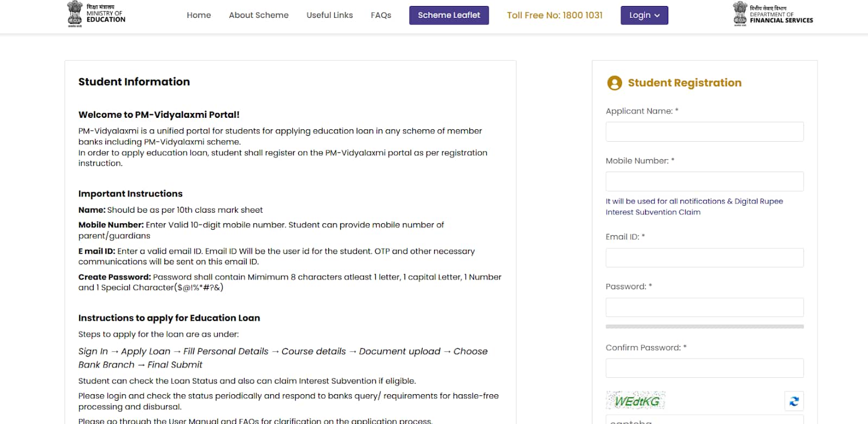This screenshot has width=868, height=424.
Task: Go to the Home page
Action: [x=199, y=15]
